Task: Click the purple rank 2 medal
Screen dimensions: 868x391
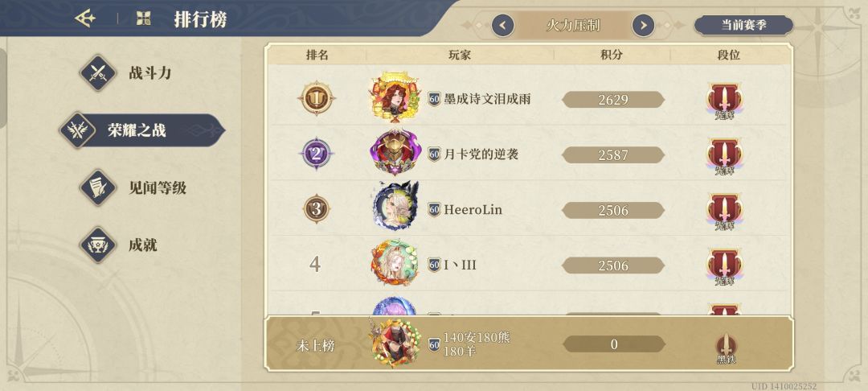Action: [x=317, y=154]
